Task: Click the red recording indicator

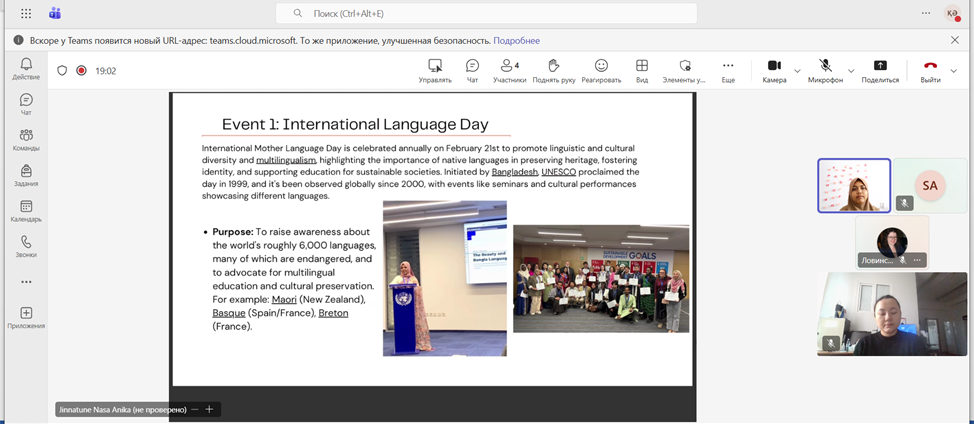Action: coord(81,71)
